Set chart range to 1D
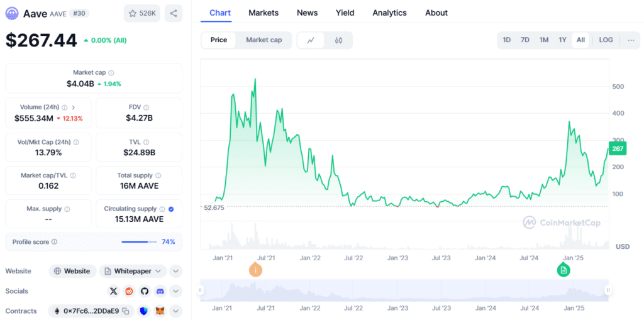This screenshot has height=320, width=644. coord(507,40)
